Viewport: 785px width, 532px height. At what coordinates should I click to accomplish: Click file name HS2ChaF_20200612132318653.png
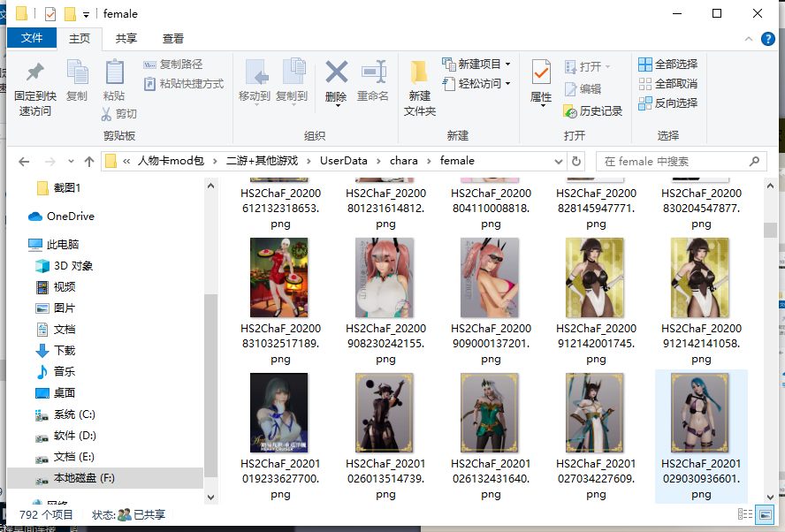pos(280,209)
